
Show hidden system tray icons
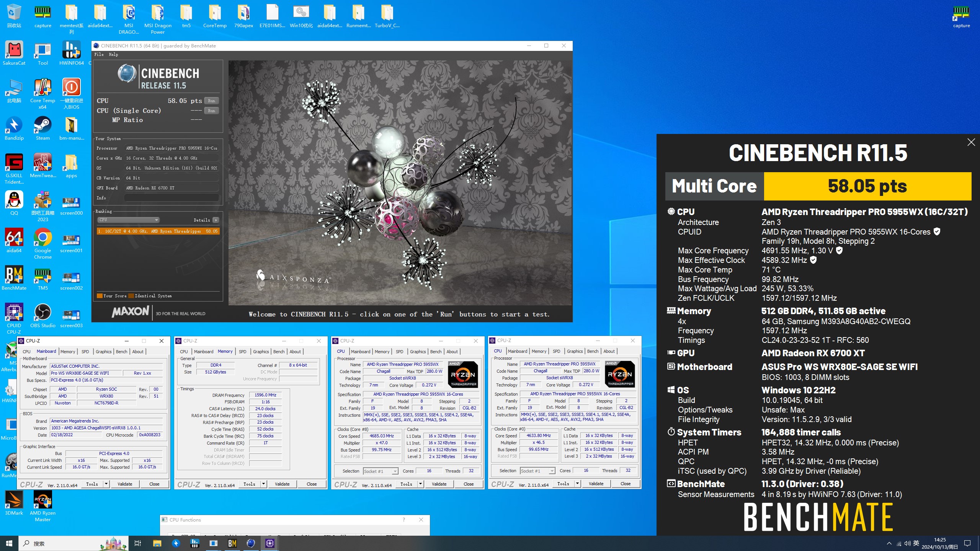pyautogui.click(x=889, y=543)
